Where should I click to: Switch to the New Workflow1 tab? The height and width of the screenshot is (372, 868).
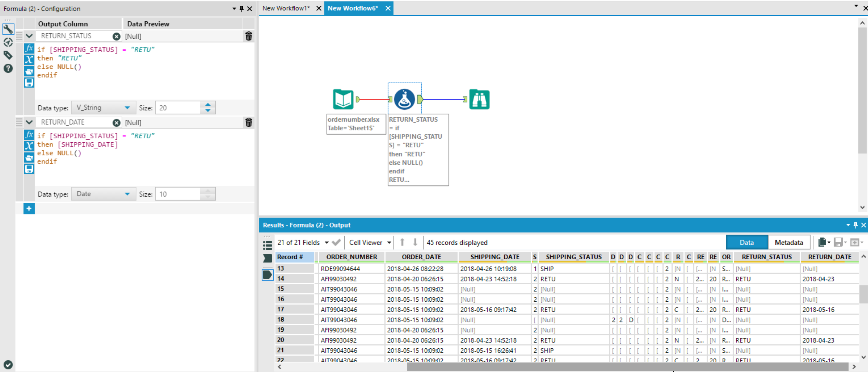286,8
